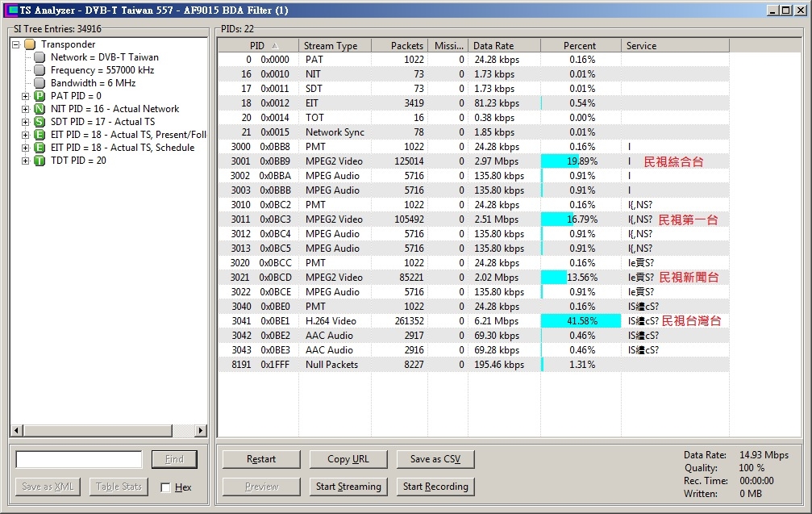The height and width of the screenshot is (514, 812).
Task: Collapse the Transponder tree node
Action: coord(16,44)
